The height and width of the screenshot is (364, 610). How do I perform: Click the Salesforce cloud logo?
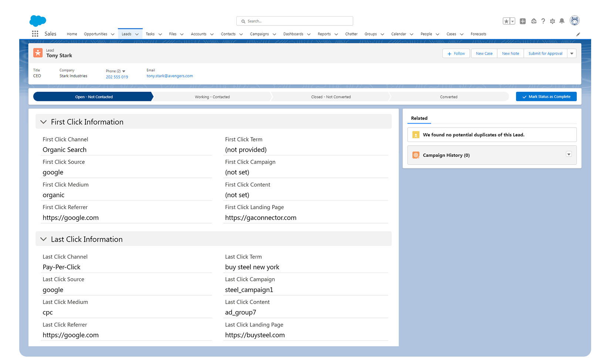click(38, 21)
